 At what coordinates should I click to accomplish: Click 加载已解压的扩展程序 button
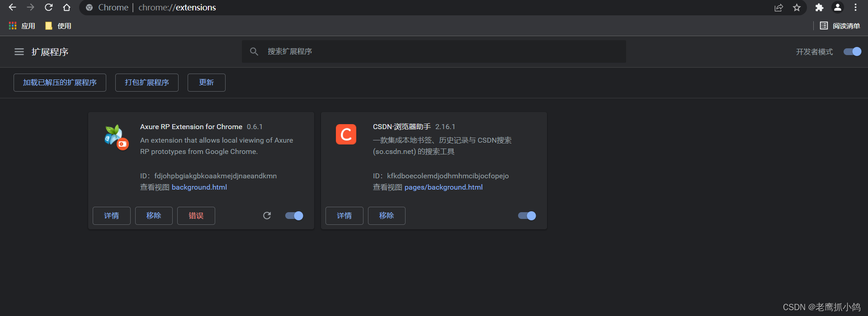(60, 83)
